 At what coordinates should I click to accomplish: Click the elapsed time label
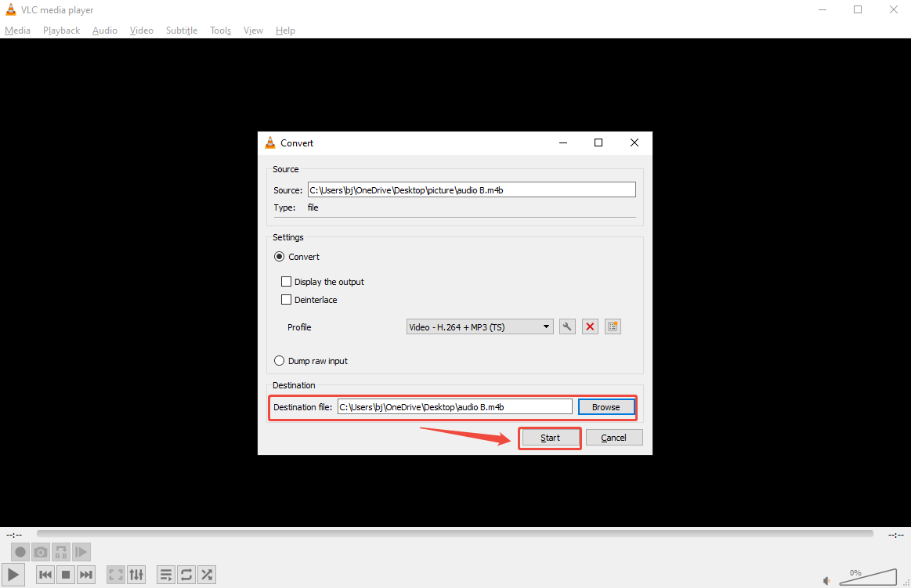[15, 535]
